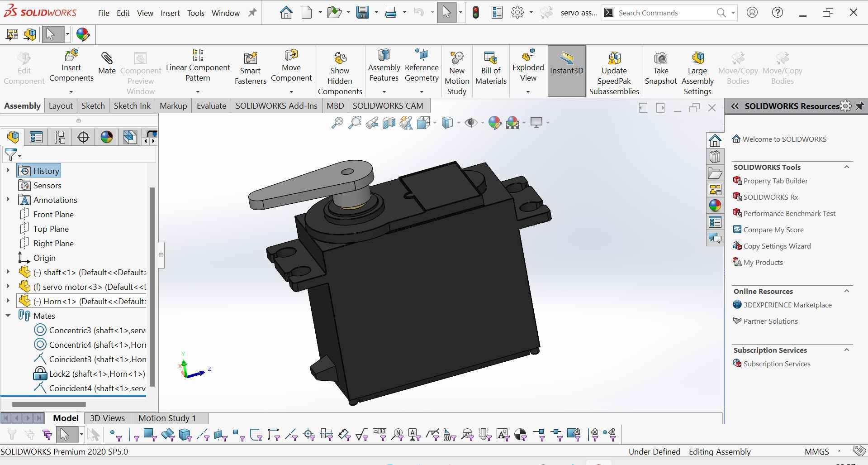
Task: Click Smart Fasteners icon
Action: pyautogui.click(x=250, y=69)
